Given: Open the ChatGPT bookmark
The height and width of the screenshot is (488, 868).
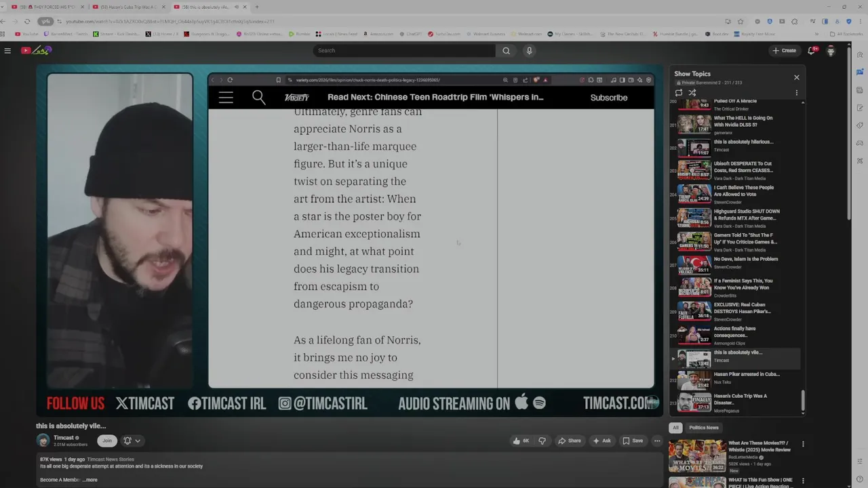Looking at the screenshot, I should point(411,34).
